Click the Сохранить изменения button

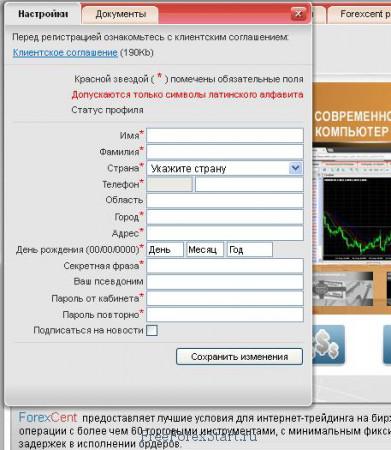point(239,357)
